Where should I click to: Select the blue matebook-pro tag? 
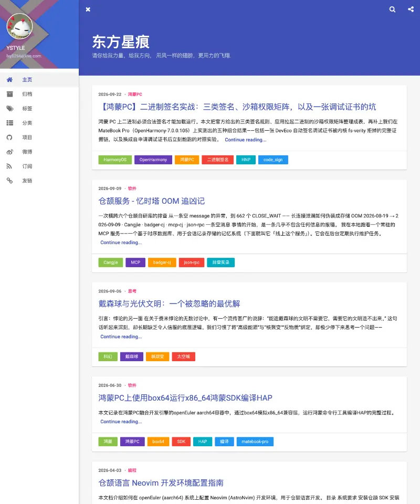tap(255, 442)
